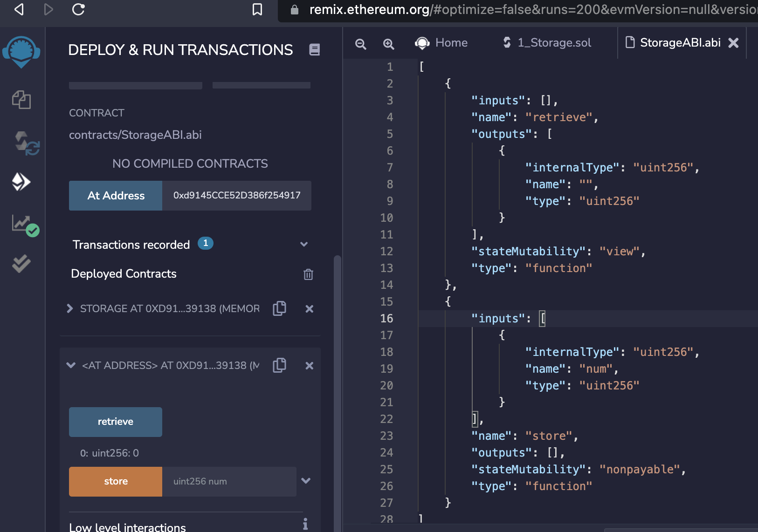Screen dimensions: 758x532
Task: Zoom in the editor with magnifier icon
Action: coord(388,43)
